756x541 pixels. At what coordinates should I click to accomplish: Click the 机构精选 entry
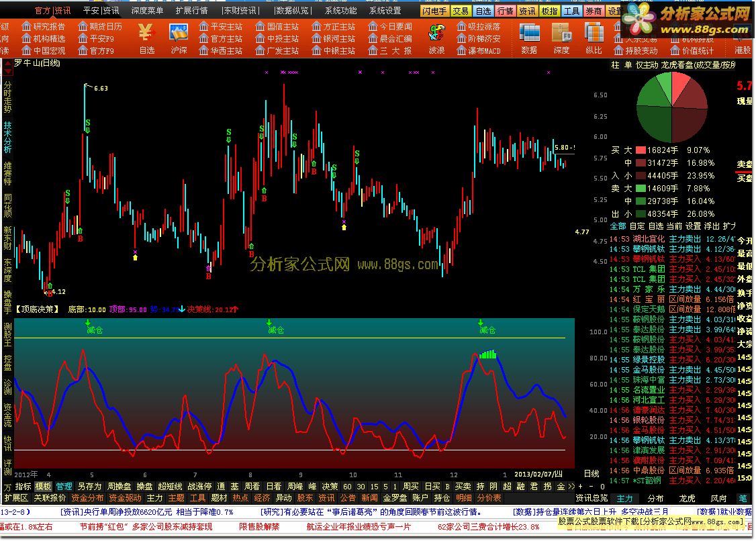[x=43, y=38]
